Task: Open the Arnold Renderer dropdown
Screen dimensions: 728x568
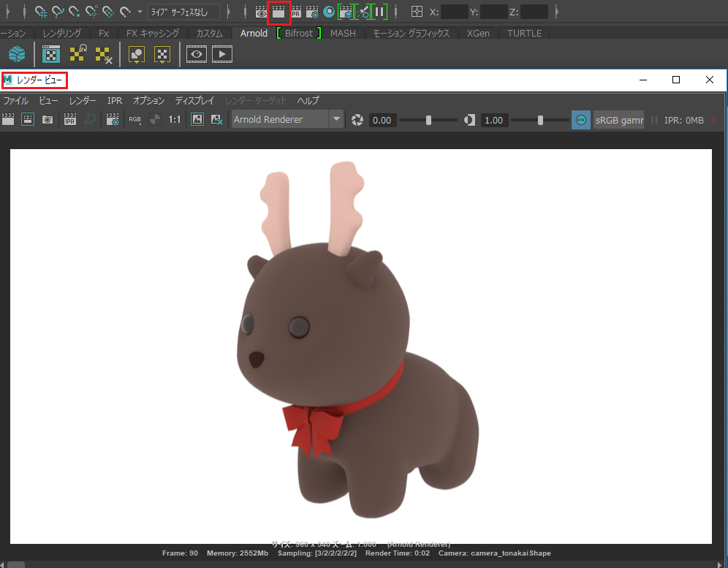Action: [x=287, y=120]
